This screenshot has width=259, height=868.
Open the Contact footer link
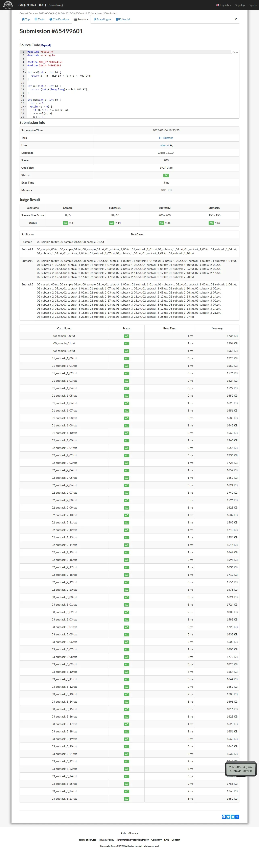click(x=176, y=840)
